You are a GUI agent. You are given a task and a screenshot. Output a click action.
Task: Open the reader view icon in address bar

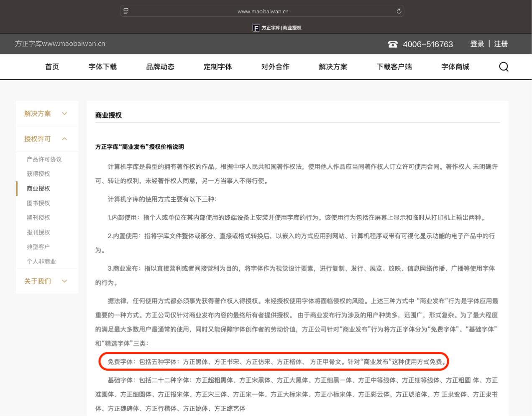pyautogui.click(x=126, y=11)
